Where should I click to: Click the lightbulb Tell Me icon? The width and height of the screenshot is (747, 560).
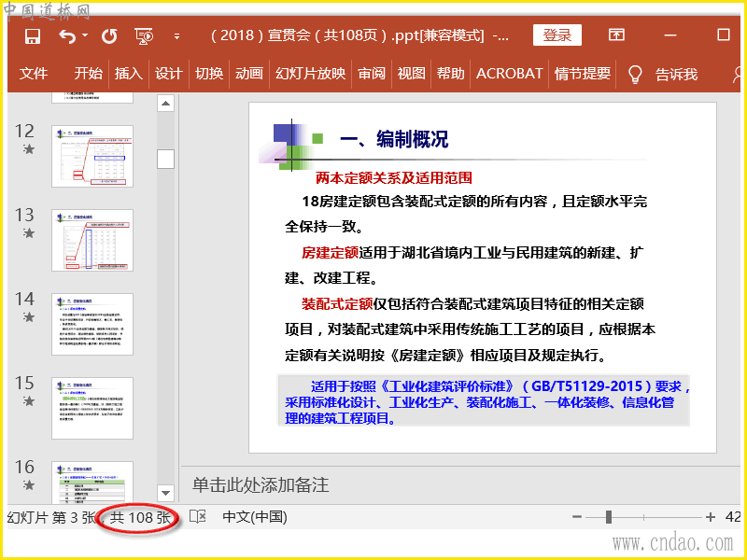point(635,75)
